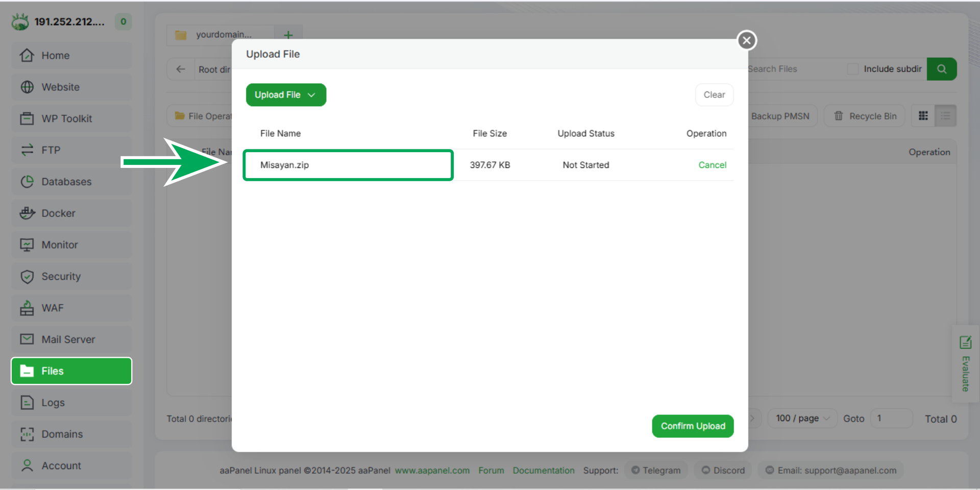980x490 pixels.
Task: Click the back arrow in path bar
Action: pyautogui.click(x=181, y=69)
